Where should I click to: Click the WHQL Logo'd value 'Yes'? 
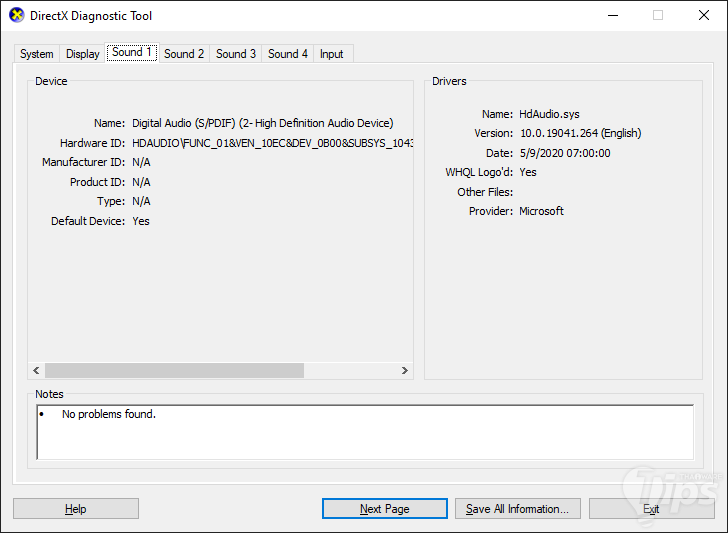pos(528,172)
